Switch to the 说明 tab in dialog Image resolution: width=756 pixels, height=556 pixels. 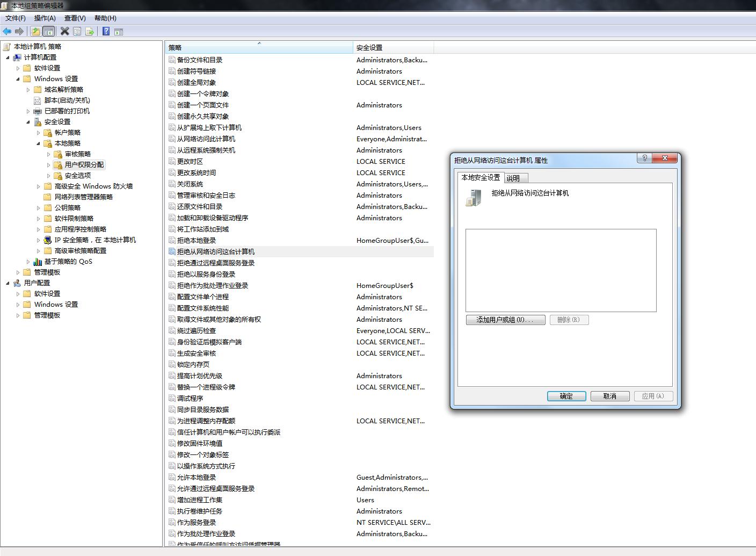coord(513,178)
